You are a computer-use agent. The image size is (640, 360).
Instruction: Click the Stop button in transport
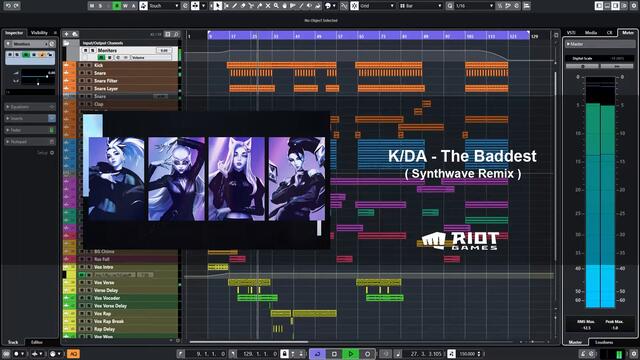[334, 354]
